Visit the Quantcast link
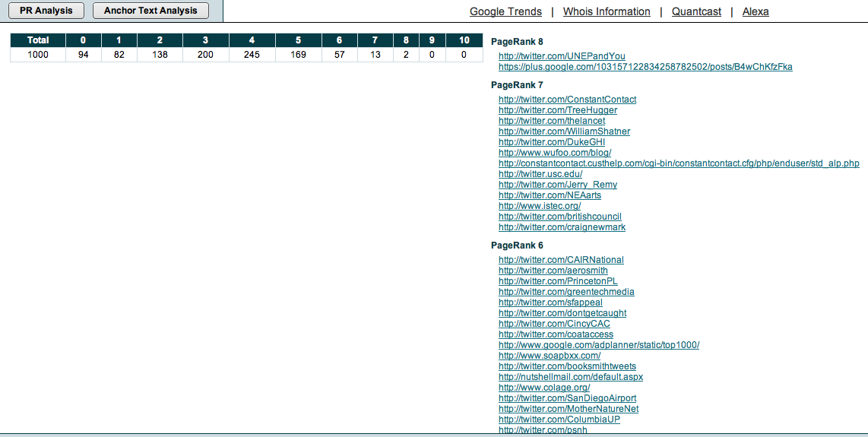 696,11
